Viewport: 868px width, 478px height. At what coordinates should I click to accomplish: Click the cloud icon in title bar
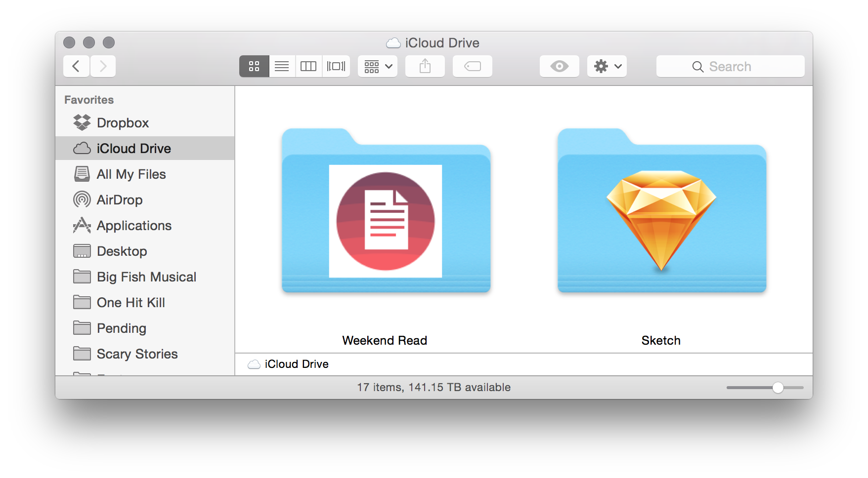coord(393,43)
